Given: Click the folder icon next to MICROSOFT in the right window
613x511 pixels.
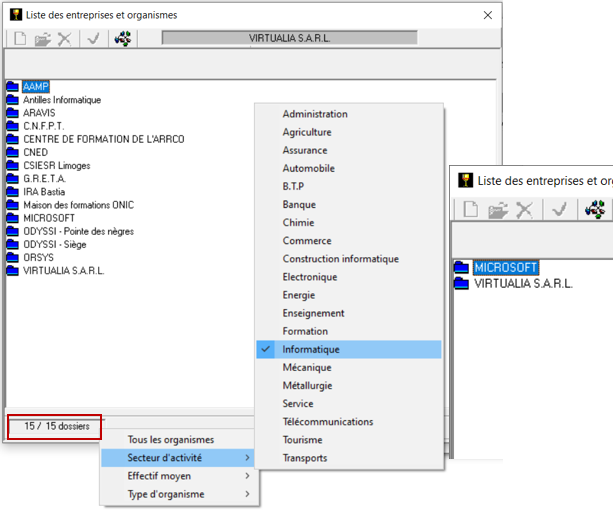Looking at the screenshot, I should [461, 268].
